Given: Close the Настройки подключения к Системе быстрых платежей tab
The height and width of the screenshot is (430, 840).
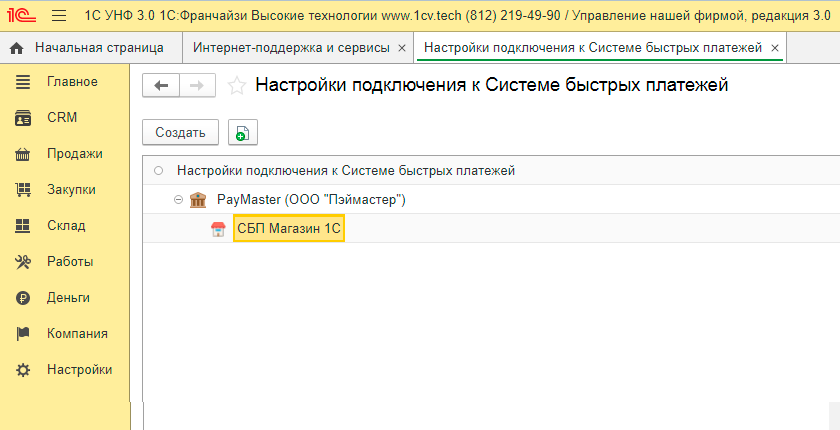Looking at the screenshot, I should point(774,48).
